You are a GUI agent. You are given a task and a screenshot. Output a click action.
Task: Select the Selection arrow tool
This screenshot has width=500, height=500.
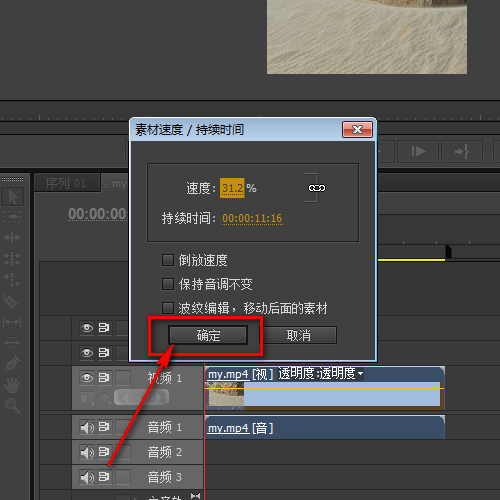(12, 196)
